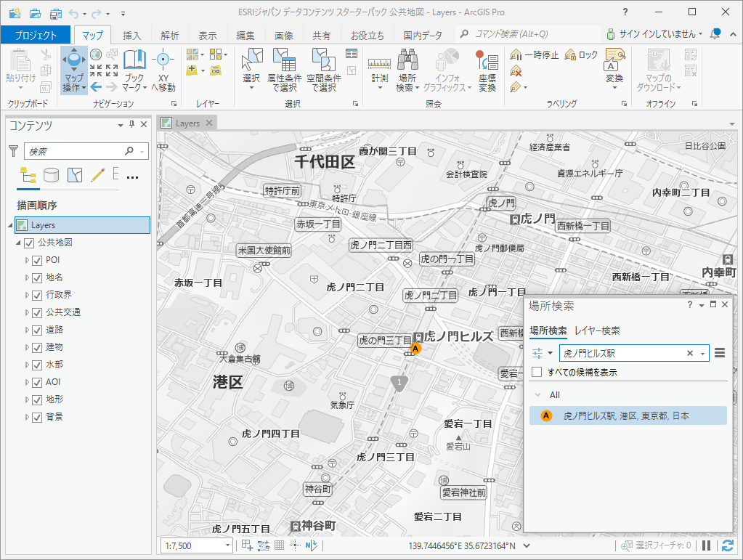Image resolution: width=743 pixels, height=560 pixels.
Task: Click the refresh icon in status bar
Action: click(728, 545)
